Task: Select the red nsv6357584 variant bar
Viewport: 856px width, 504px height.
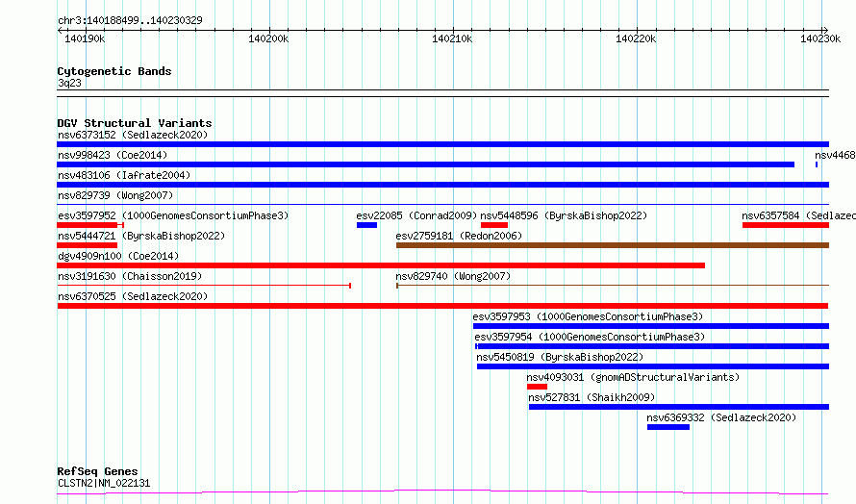Action: [786, 225]
